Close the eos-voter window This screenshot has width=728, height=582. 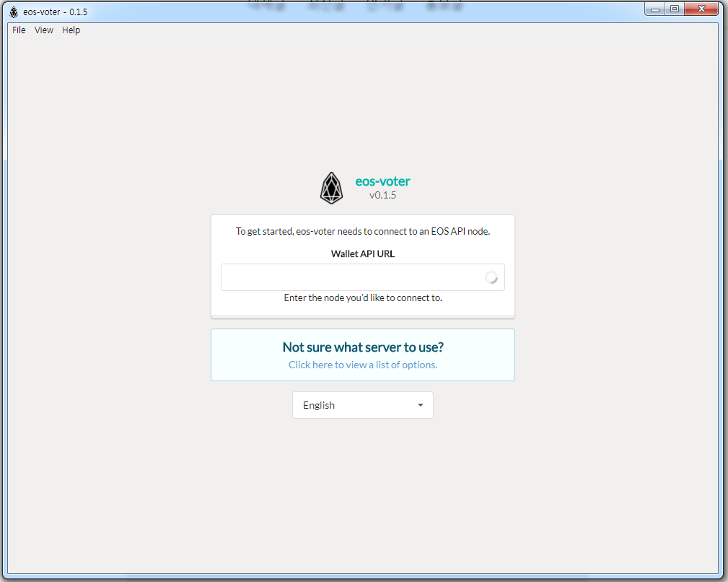701,9
